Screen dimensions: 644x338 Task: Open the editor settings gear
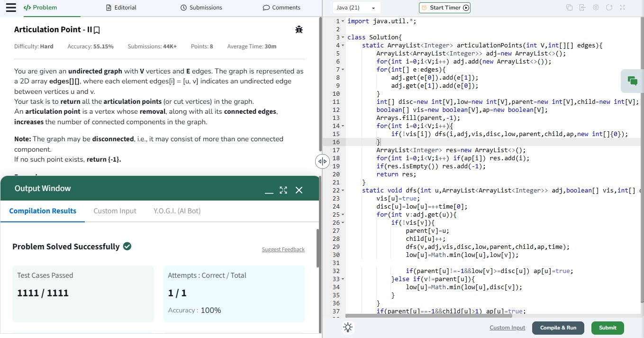click(x=596, y=8)
